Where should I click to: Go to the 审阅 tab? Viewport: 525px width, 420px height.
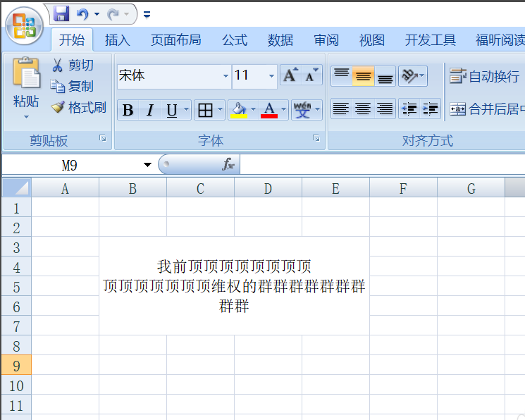(326, 40)
